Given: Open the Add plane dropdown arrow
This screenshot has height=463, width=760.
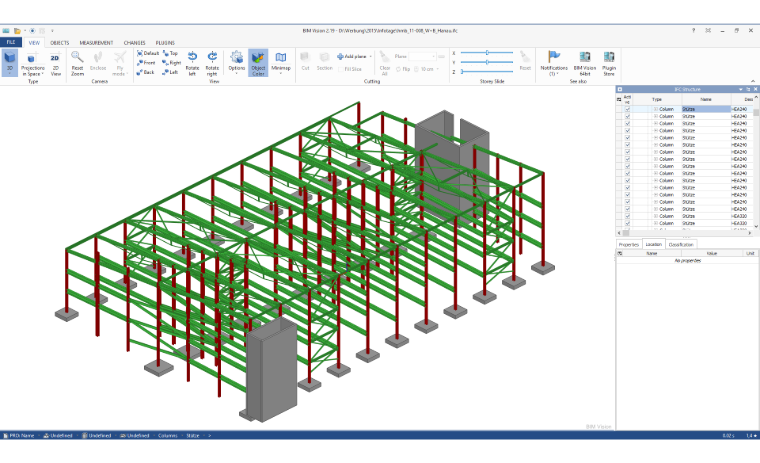Looking at the screenshot, I should click(371, 57).
